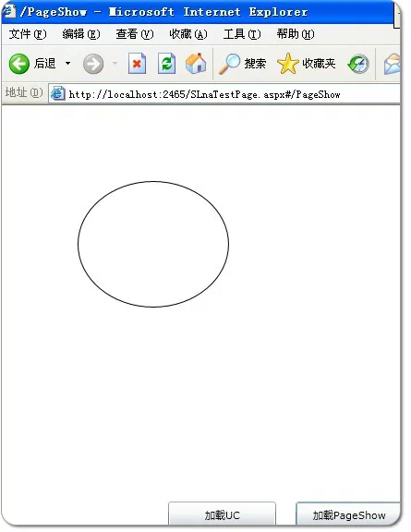The width and height of the screenshot is (411, 532).
Task: Click the 加載UC button
Action: click(x=222, y=514)
